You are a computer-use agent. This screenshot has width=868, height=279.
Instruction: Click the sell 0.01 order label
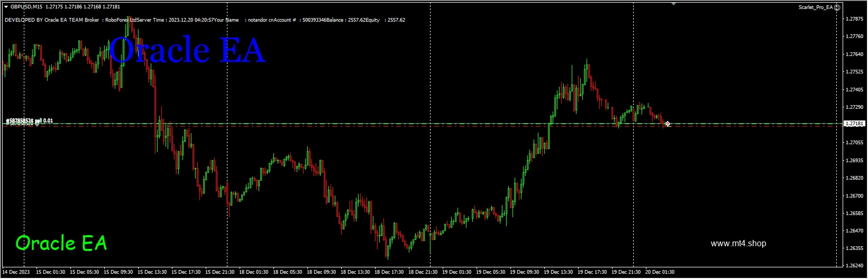tap(30, 121)
